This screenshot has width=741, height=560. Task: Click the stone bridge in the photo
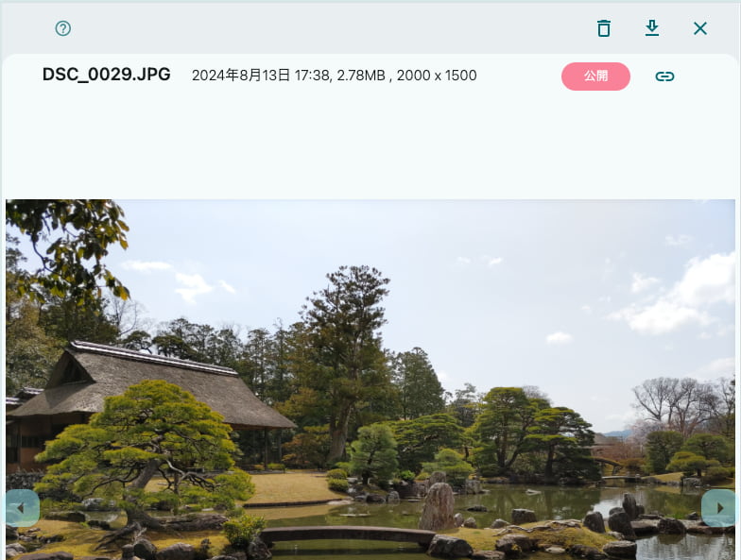pyautogui.click(x=346, y=534)
